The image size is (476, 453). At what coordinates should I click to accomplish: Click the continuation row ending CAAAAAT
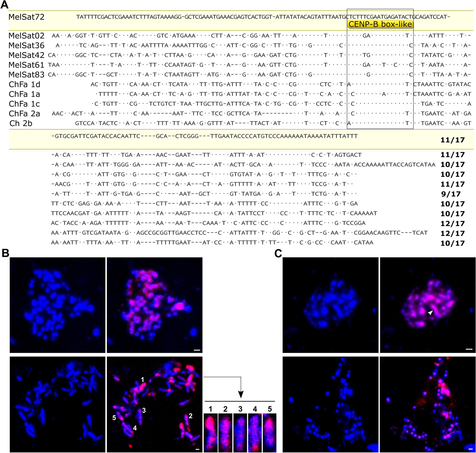point(214,214)
